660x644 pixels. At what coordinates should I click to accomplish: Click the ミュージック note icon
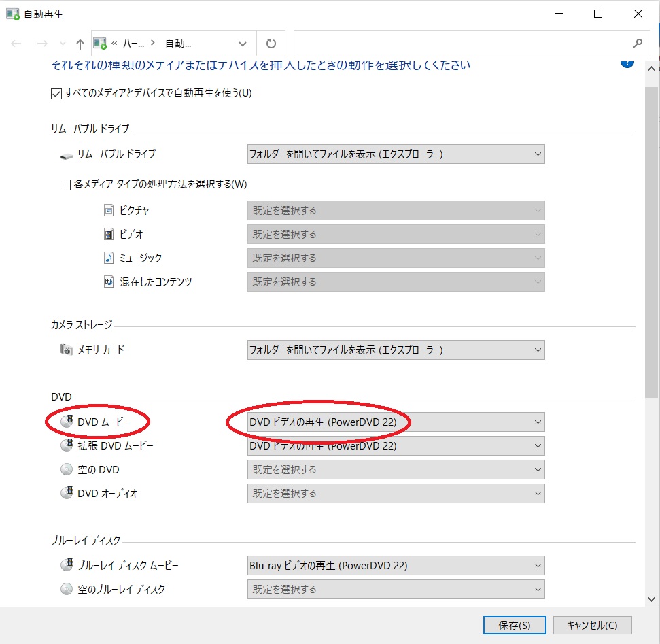(109, 258)
